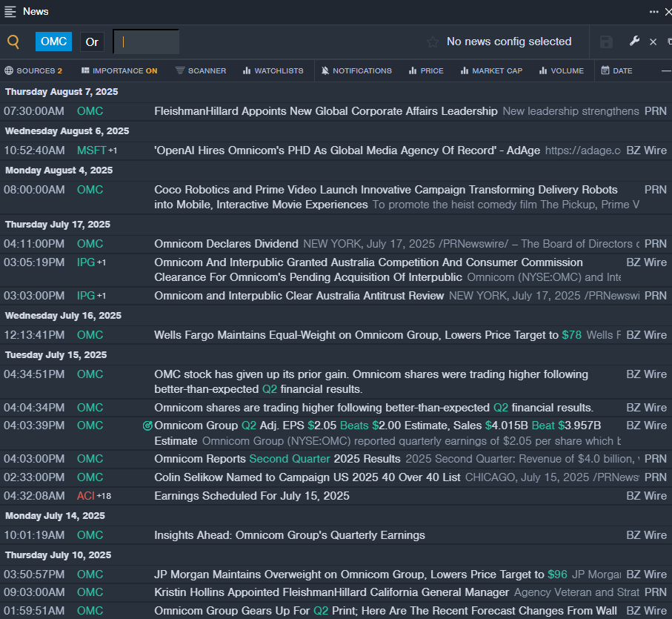Open Omnicom And Interpublic Granted Australia Competition headline
Screen dimensions: 672x619
(368, 270)
